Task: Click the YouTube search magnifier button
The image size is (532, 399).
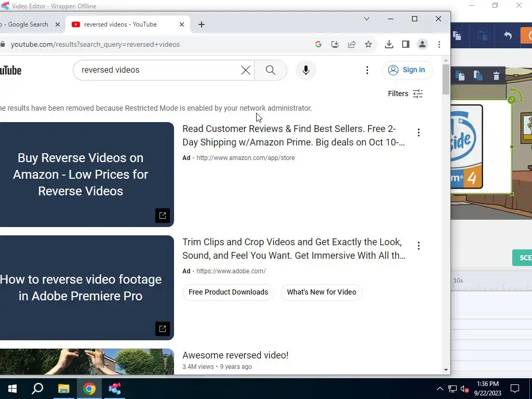Action: 270,70
